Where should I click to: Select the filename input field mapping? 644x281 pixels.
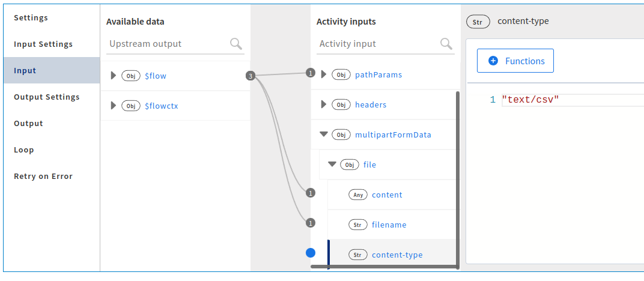(x=389, y=225)
